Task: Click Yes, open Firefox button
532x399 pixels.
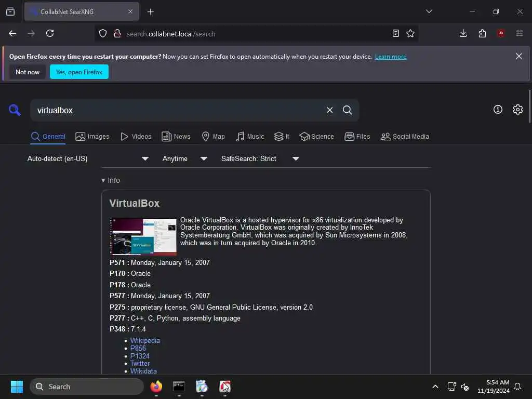Action: pyautogui.click(x=79, y=72)
